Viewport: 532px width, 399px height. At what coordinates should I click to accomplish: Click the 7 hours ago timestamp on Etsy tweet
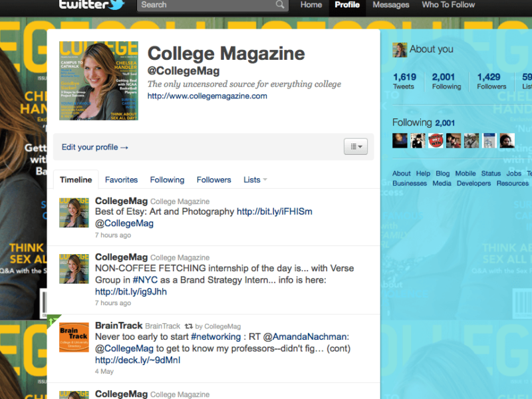click(113, 235)
